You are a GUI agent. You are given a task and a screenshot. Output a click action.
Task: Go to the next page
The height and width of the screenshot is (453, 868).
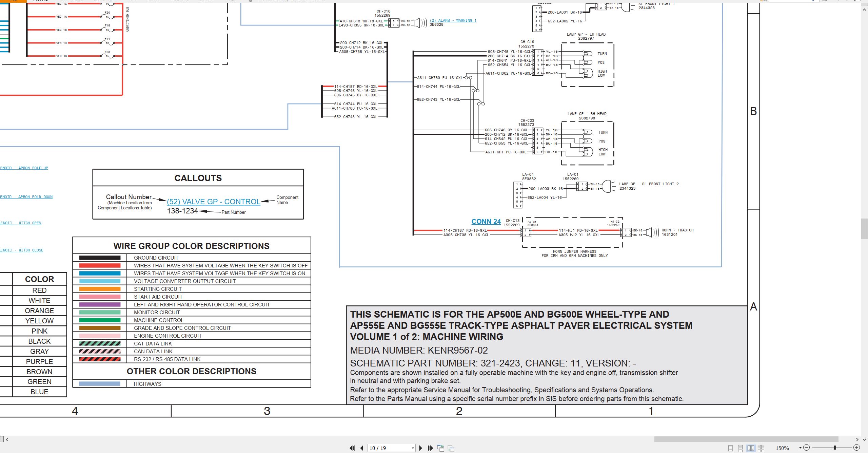coord(421,448)
